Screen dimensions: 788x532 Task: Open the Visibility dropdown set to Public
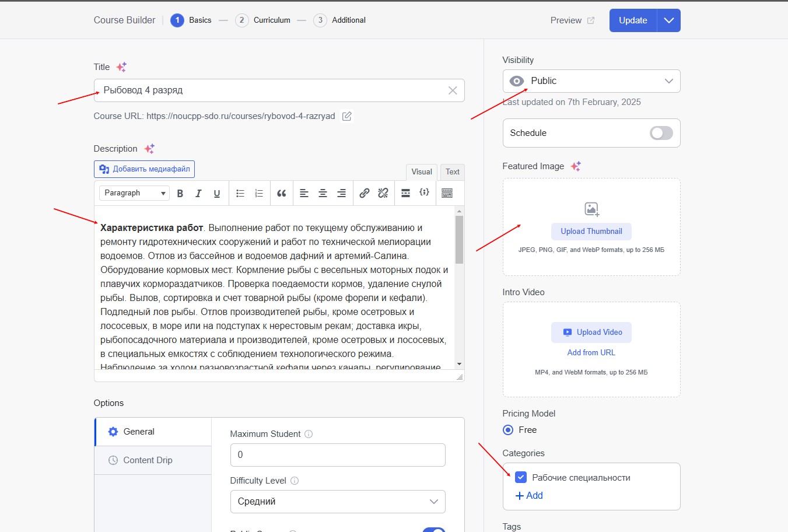(x=591, y=81)
